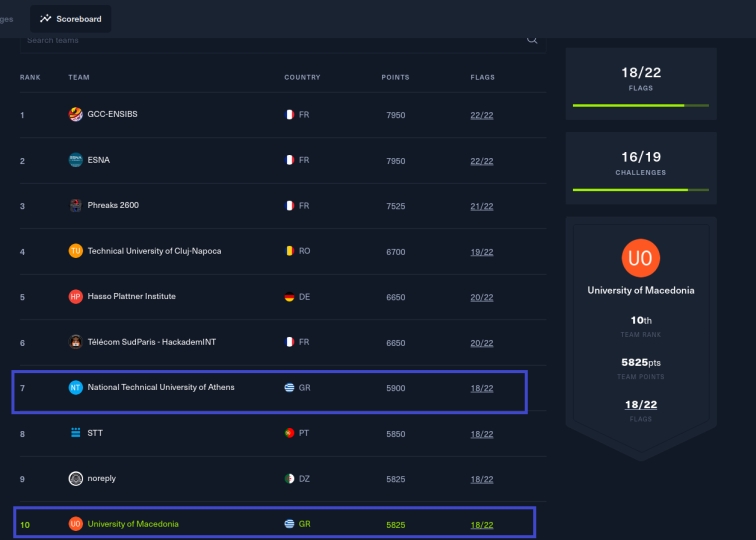Click the National Technical University of Athens NT avatar

pyautogui.click(x=76, y=388)
